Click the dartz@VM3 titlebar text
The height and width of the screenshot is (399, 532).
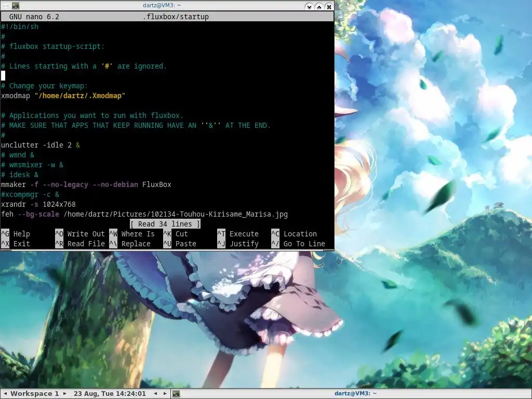(x=162, y=5)
